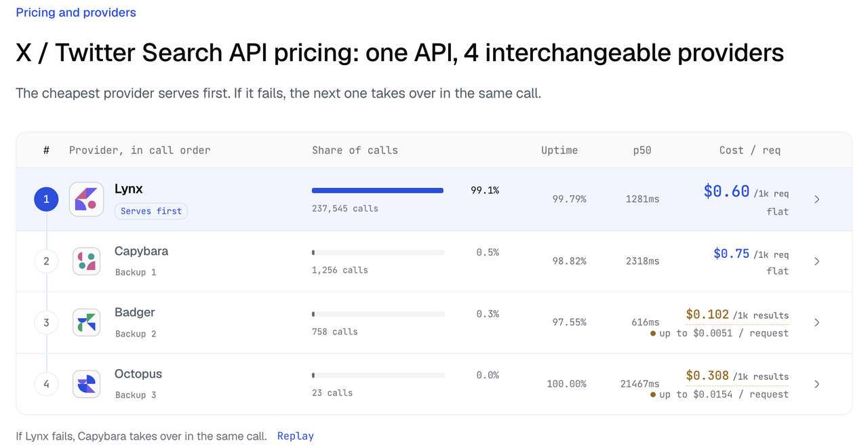Click the Badger provider logo icon
868x447 pixels.
pos(86,323)
